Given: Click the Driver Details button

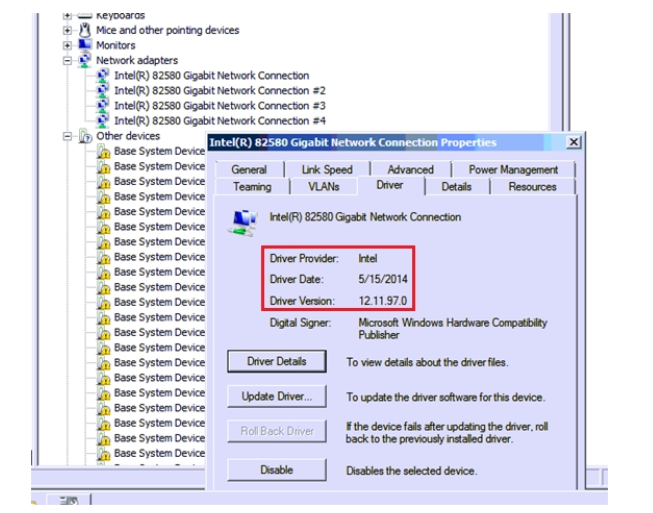Looking at the screenshot, I should click(277, 361).
